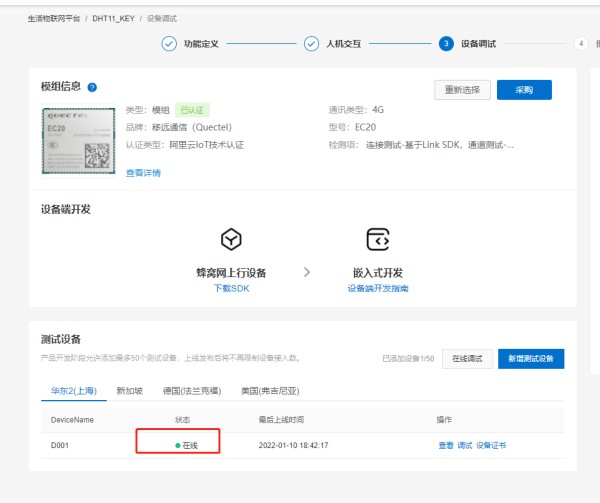Click the step 4 circle icon
600x503 pixels.
point(581,44)
